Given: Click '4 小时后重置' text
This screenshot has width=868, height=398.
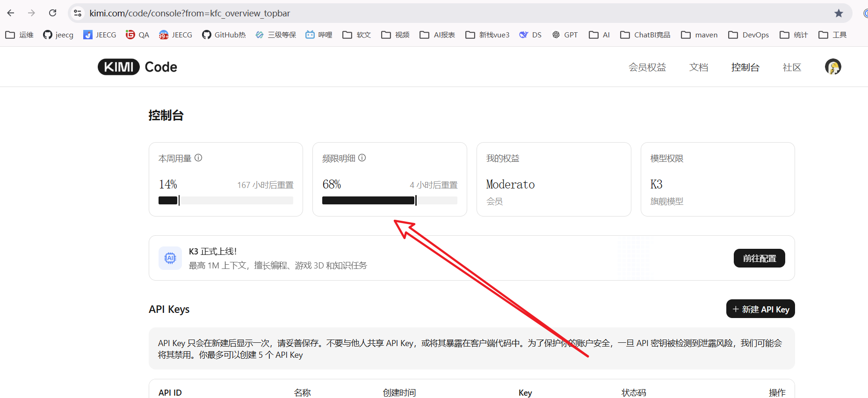Looking at the screenshot, I should click(x=434, y=185).
